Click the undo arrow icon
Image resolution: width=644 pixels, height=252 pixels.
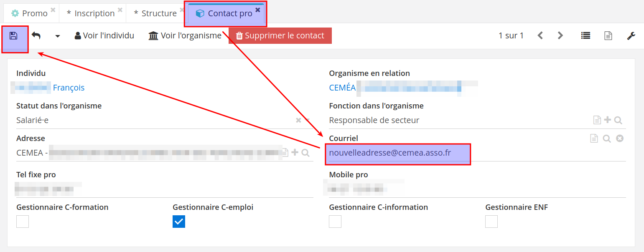(x=36, y=36)
